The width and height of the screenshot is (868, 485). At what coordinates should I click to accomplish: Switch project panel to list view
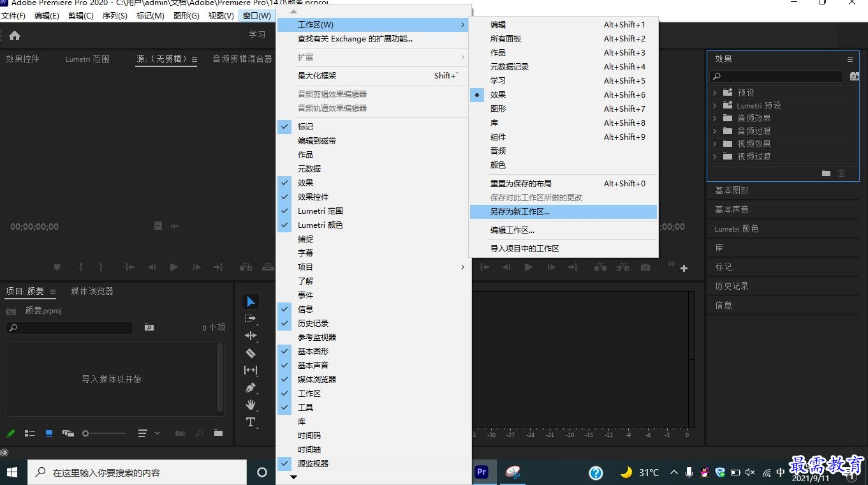click(30, 433)
